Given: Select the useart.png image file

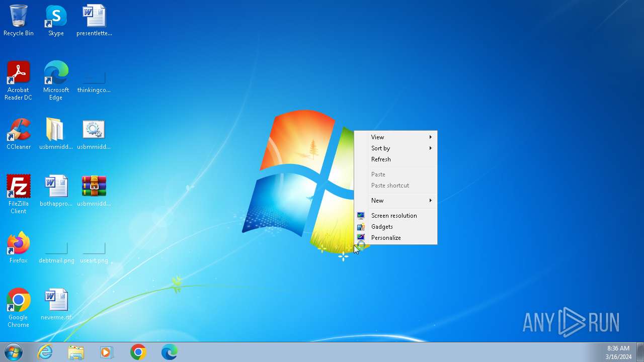Looking at the screenshot, I should [94, 253].
